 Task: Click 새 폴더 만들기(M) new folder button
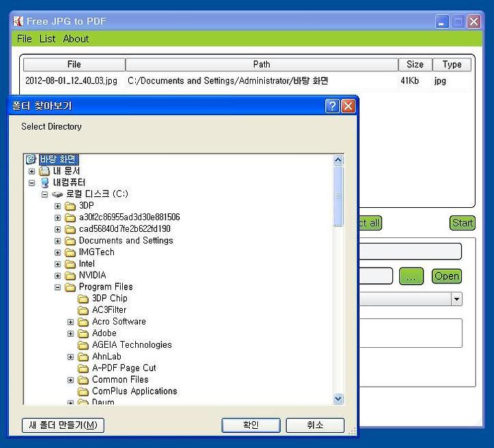[63, 425]
